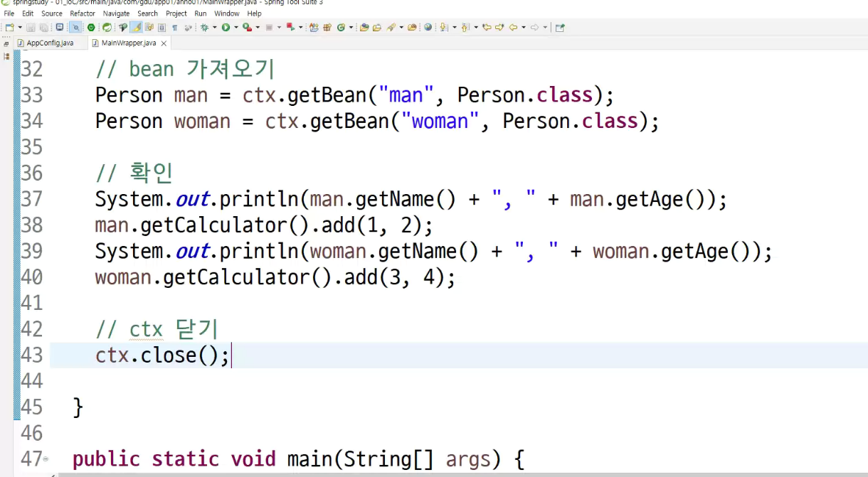Toggle the highlighted Skip All Breakpoints button
Viewport: 868px width, 477px height.
coord(76,28)
